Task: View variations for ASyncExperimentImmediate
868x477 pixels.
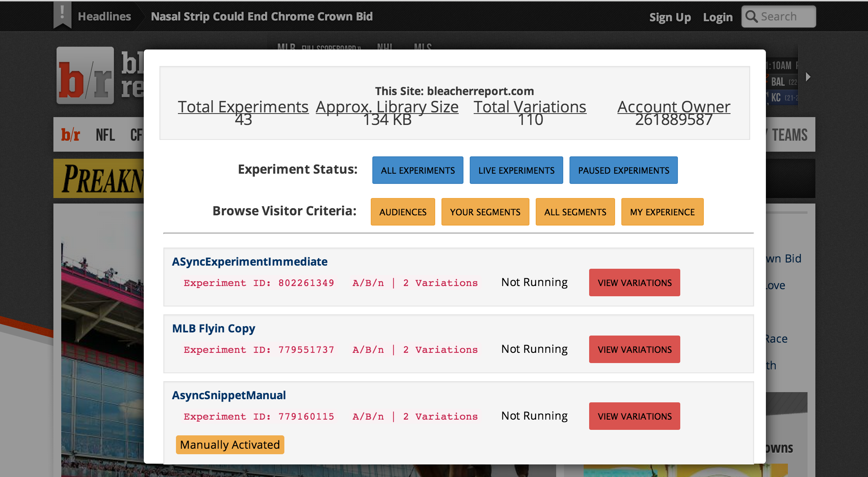Action: (634, 283)
